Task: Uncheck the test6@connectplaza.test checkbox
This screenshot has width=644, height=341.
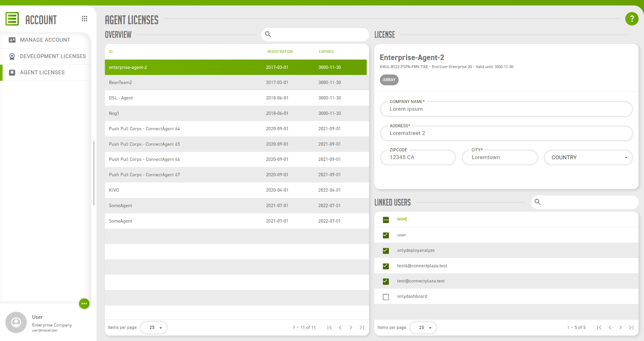Action: pyautogui.click(x=386, y=266)
